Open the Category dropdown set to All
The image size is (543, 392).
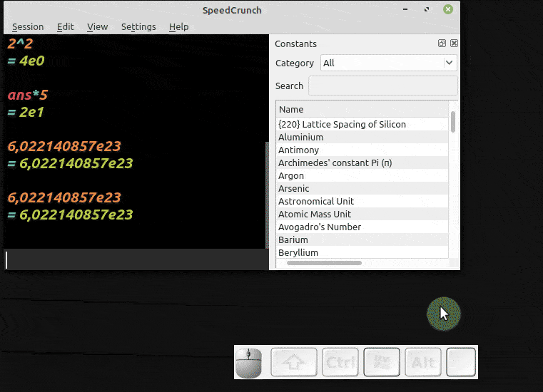point(389,63)
